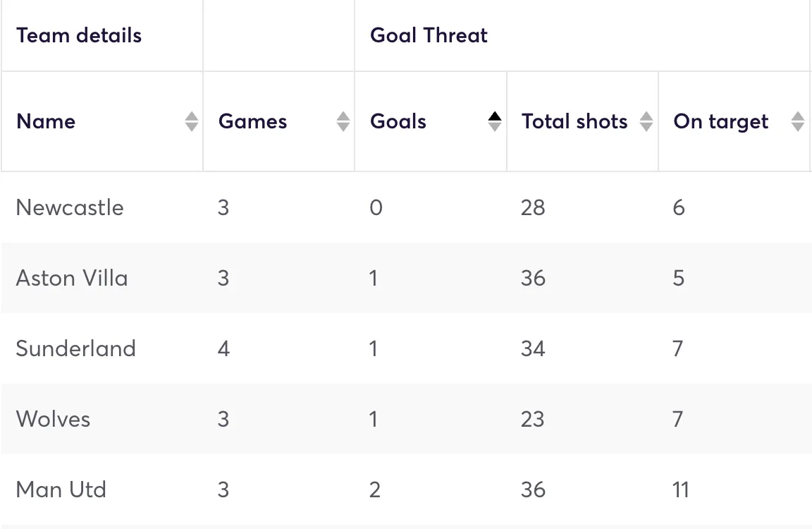
Task: Sort table by On target header
Action: click(x=721, y=121)
